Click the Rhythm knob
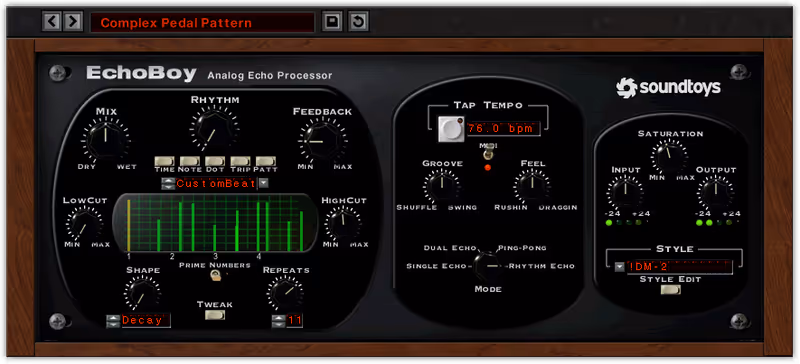 [214, 129]
